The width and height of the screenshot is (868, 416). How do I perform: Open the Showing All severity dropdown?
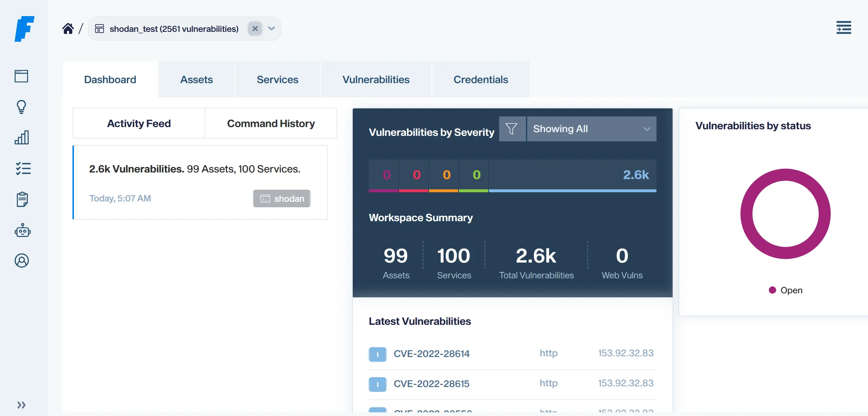coord(591,129)
